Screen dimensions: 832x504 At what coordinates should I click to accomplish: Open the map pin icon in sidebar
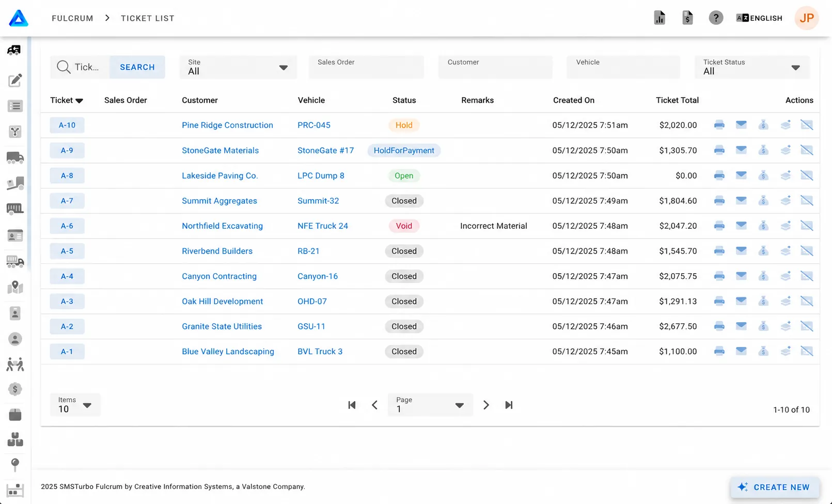[x=15, y=287]
